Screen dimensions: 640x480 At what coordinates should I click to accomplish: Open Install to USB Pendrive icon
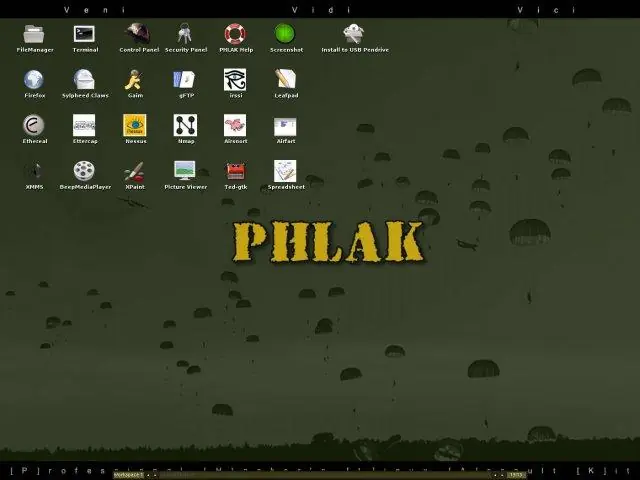pos(353,34)
